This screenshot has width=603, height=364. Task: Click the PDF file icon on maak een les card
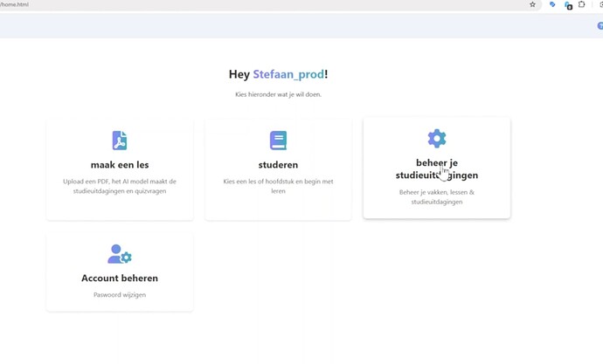click(x=120, y=141)
